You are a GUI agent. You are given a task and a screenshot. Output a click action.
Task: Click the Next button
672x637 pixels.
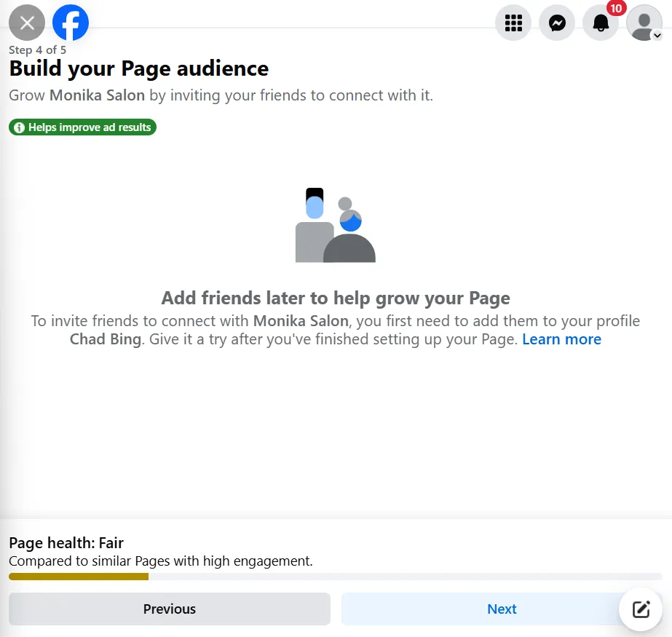(x=502, y=609)
